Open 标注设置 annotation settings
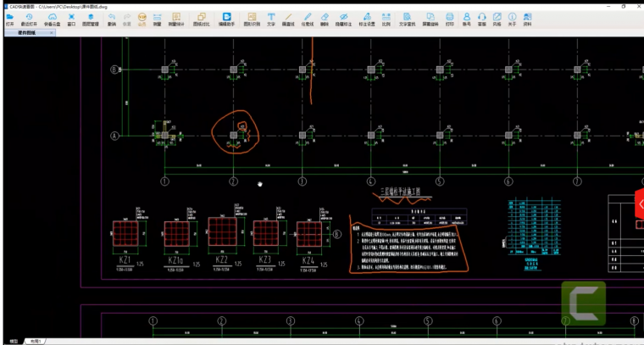The image size is (644, 345). pyautogui.click(x=367, y=19)
